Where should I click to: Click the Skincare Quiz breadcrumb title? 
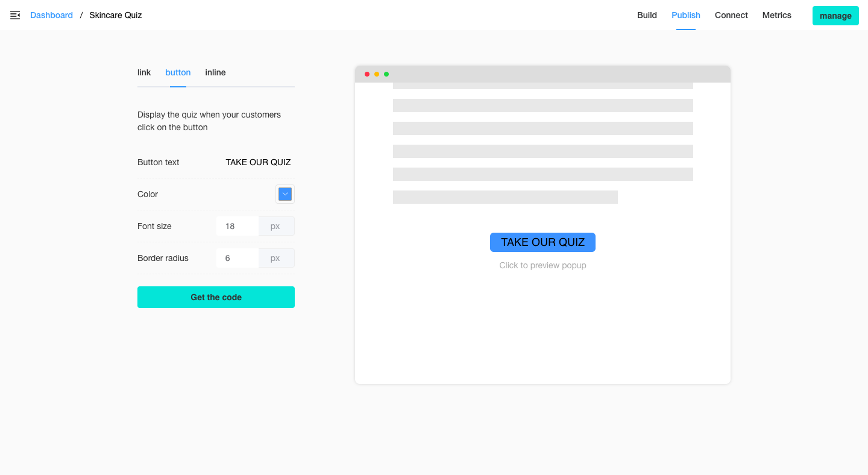click(116, 15)
